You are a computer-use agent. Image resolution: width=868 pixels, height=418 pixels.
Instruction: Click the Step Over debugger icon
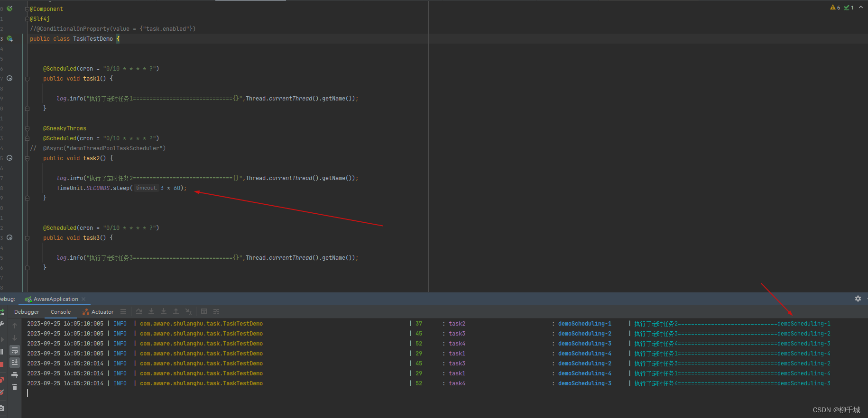pos(139,311)
